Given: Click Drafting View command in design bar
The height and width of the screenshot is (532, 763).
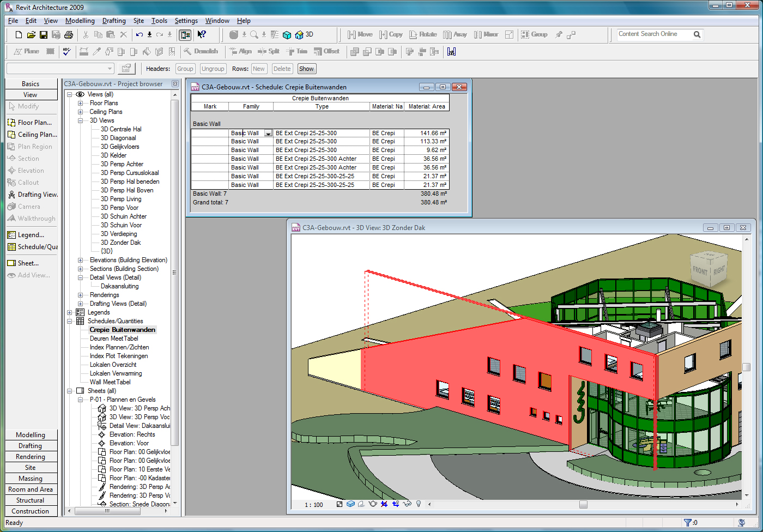Looking at the screenshot, I should pos(32,195).
